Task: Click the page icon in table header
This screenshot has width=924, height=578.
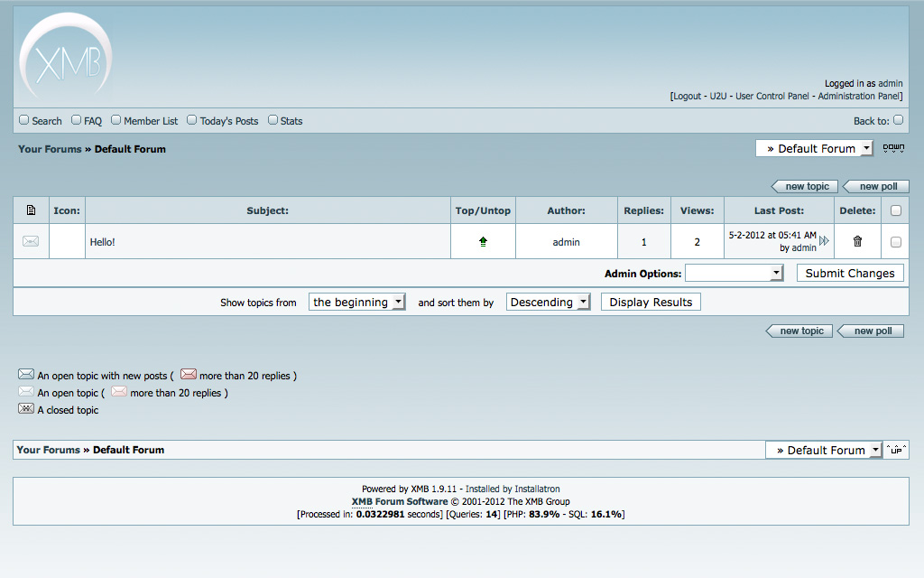Action: [x=31, y=210]
